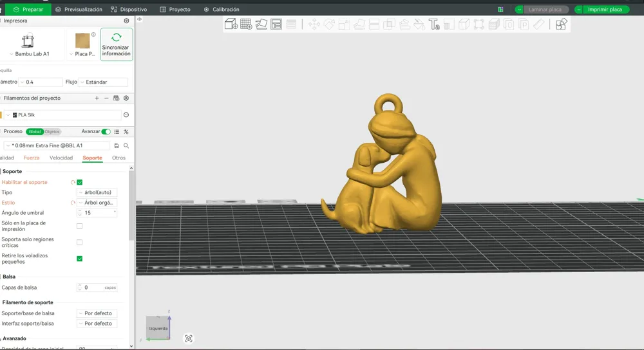Screen dimensions: 644x350
Task: Click the edit icon beside PLA Silk
Action: (x=126, y=115)
